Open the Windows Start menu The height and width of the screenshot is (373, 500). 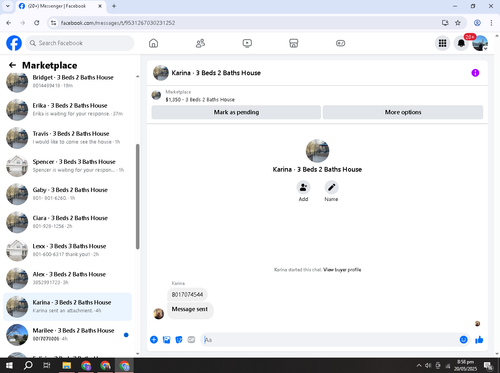[x=9, y=366]
